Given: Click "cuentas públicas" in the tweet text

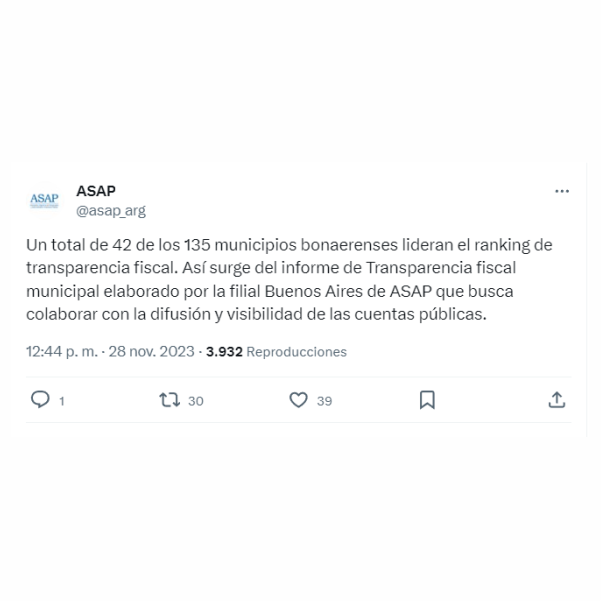Looking at the screenshot, I should (420, 315).
